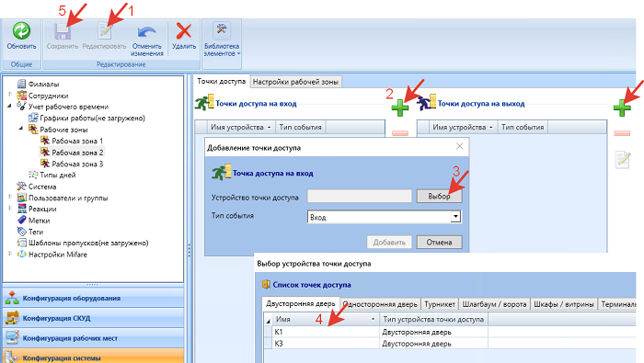The height and width of the screenshot is (363, 644).
Task: Select Филиалы in the tree
Action: coord(43,84)
